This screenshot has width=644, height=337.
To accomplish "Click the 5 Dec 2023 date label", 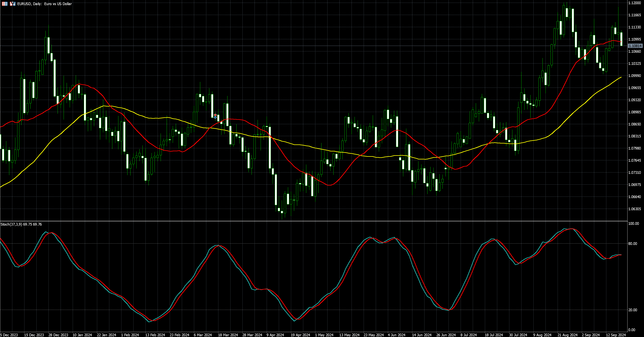I will tap(9, 335).
